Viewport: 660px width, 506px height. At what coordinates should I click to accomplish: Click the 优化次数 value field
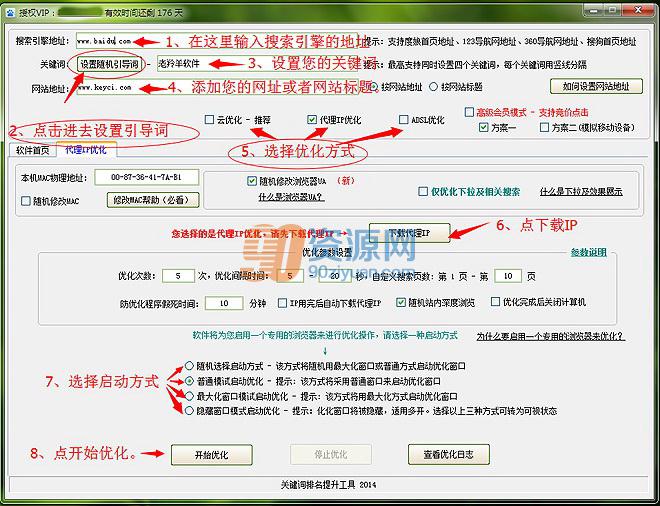178,276
